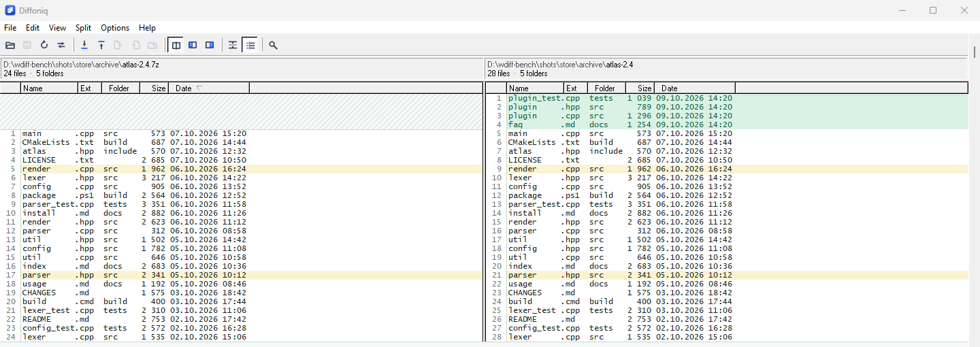Image resolution: width=980 pixels, height=347 pixels.
Task: Sort right pane by Ext column
Action: click(x=576, y=88)
